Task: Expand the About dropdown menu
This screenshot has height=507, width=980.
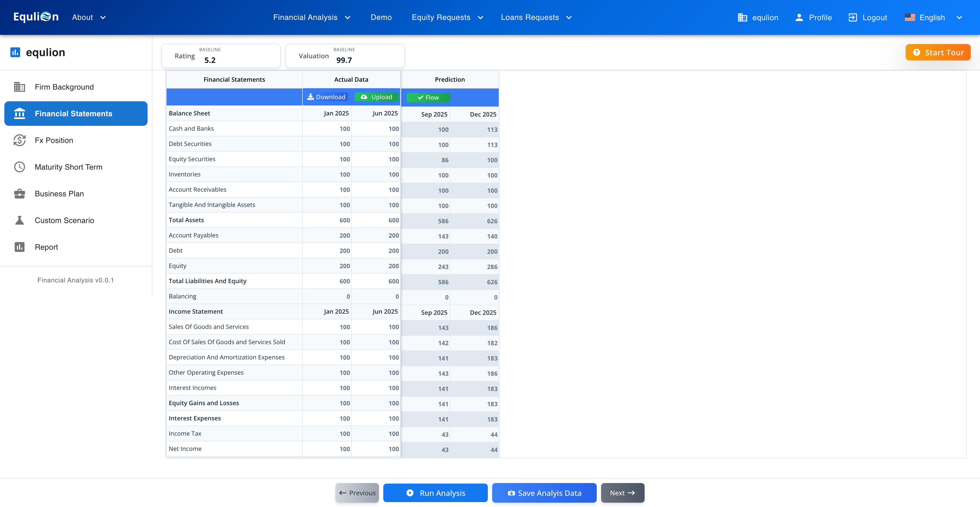Action: (x=89, y=17)
